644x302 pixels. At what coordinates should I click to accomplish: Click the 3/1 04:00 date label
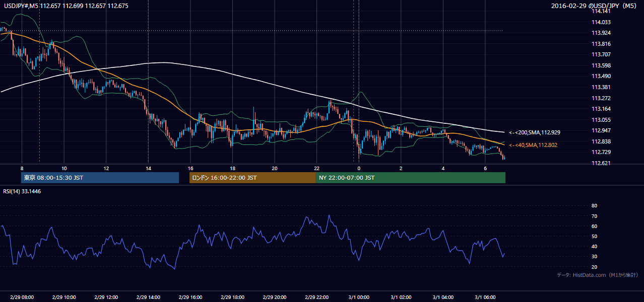pos(443,297)
